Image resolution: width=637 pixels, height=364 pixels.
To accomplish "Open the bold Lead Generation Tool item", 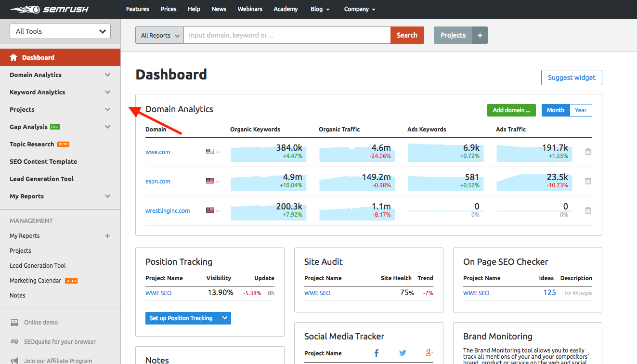I will point(41,179).
